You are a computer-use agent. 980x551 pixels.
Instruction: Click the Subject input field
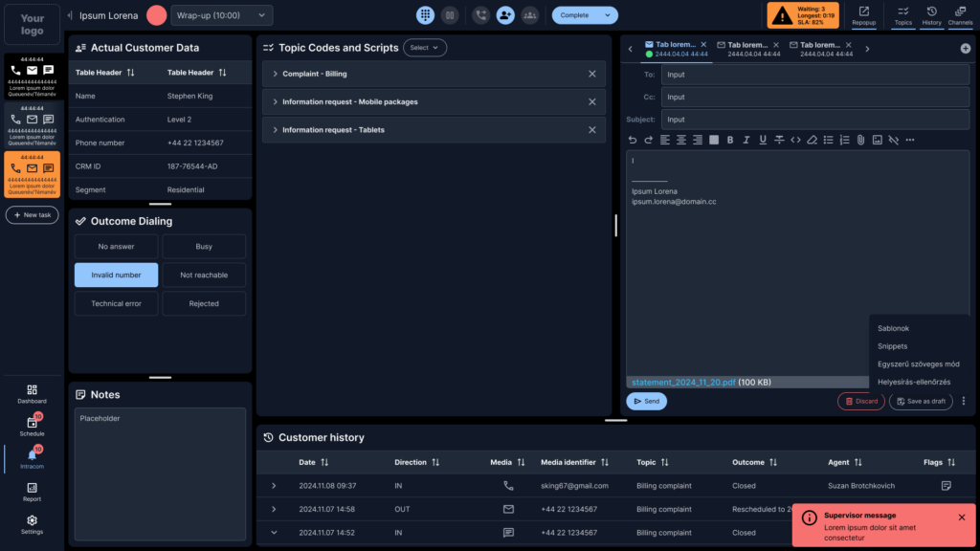pos(815,120)
